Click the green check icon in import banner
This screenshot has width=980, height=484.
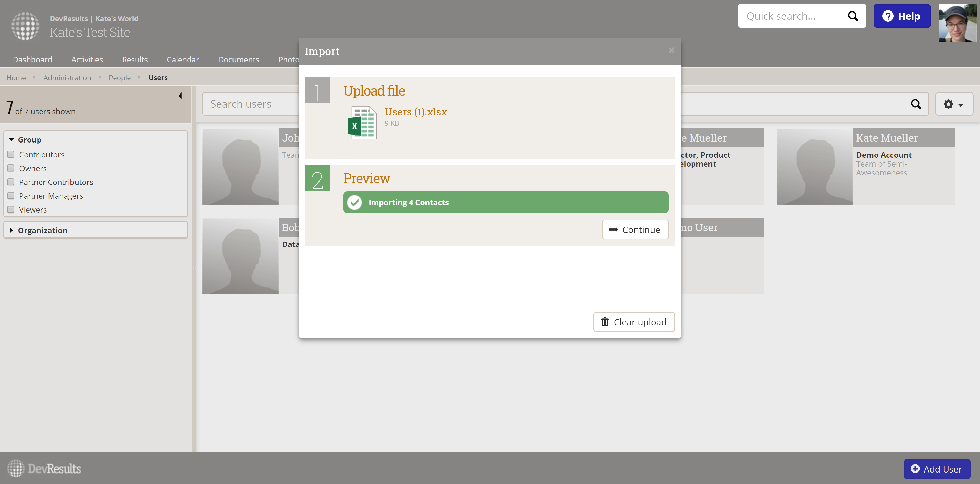tap(354, 202)
